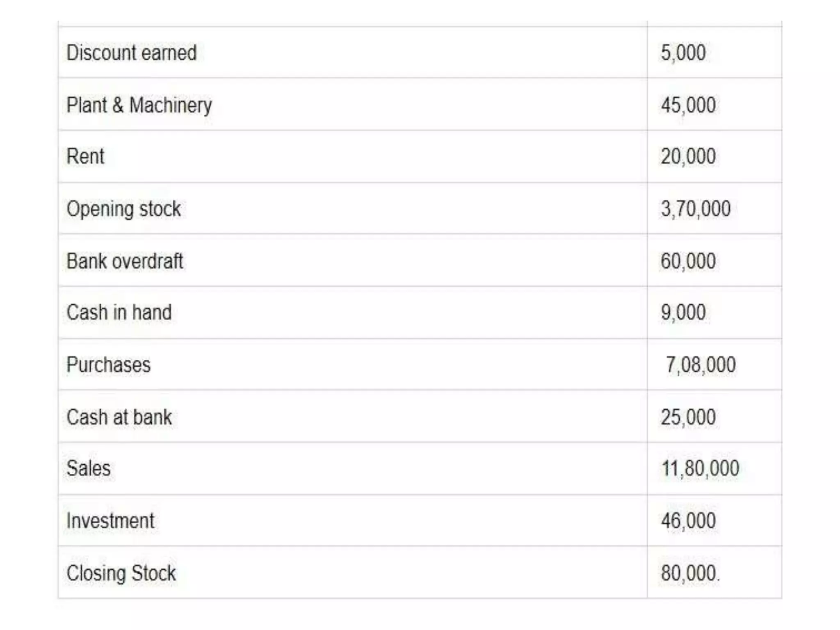Click the Sales row label
Image resolution: width=840 pixels, height=630 pixels.
pyautogui.click(x=88, y=468)
